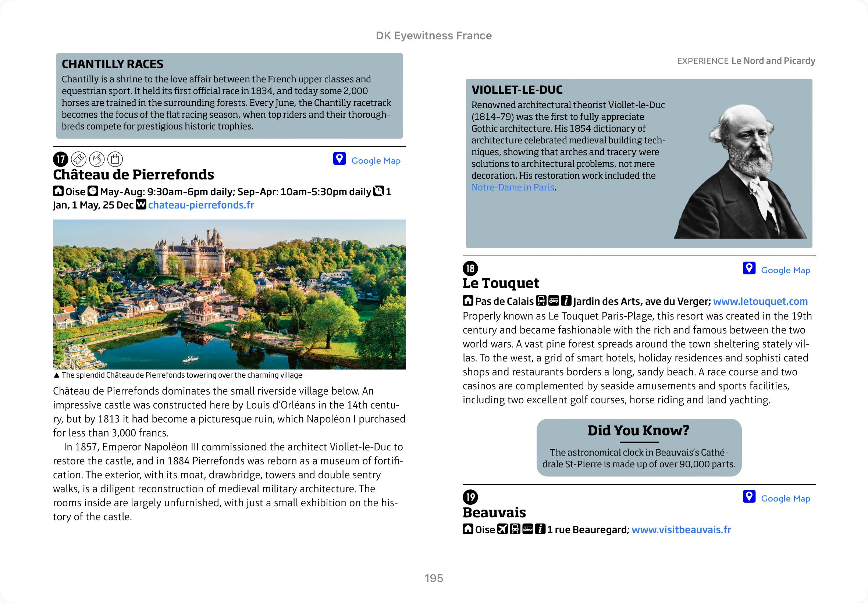Click the map pin icon for the Beauvais entry
868x603 pixels.
(748, 496)
